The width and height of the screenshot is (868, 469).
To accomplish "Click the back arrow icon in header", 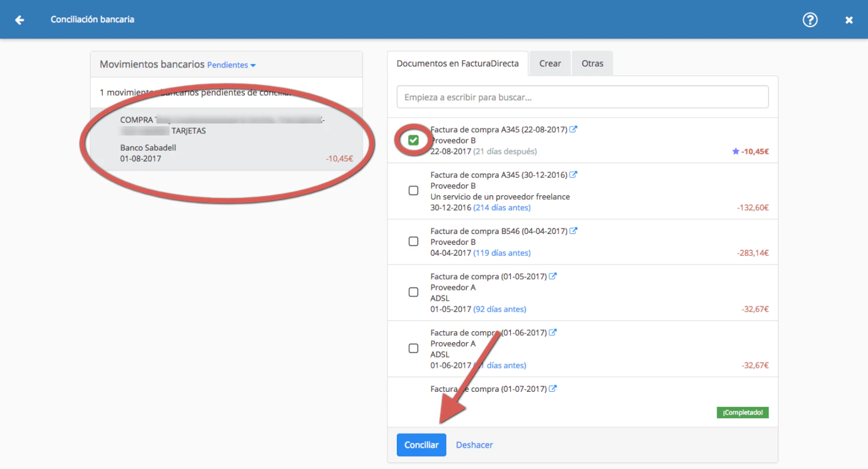I will pos(20,20).
